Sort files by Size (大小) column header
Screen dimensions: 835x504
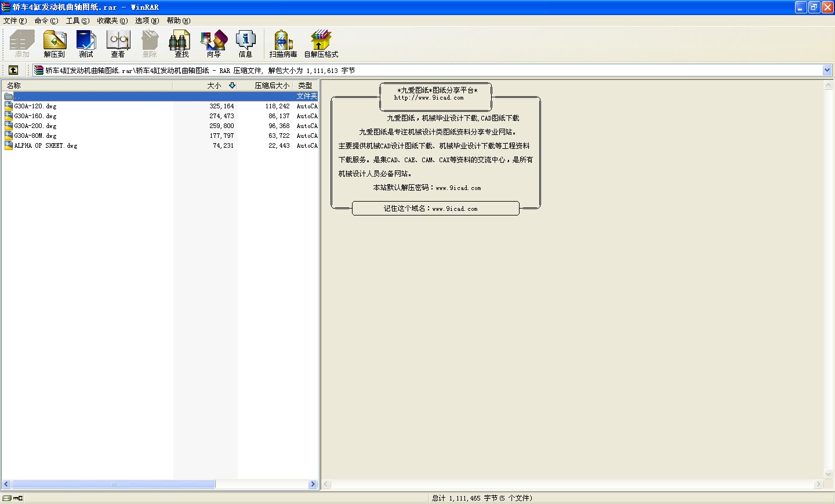point(215,85)
